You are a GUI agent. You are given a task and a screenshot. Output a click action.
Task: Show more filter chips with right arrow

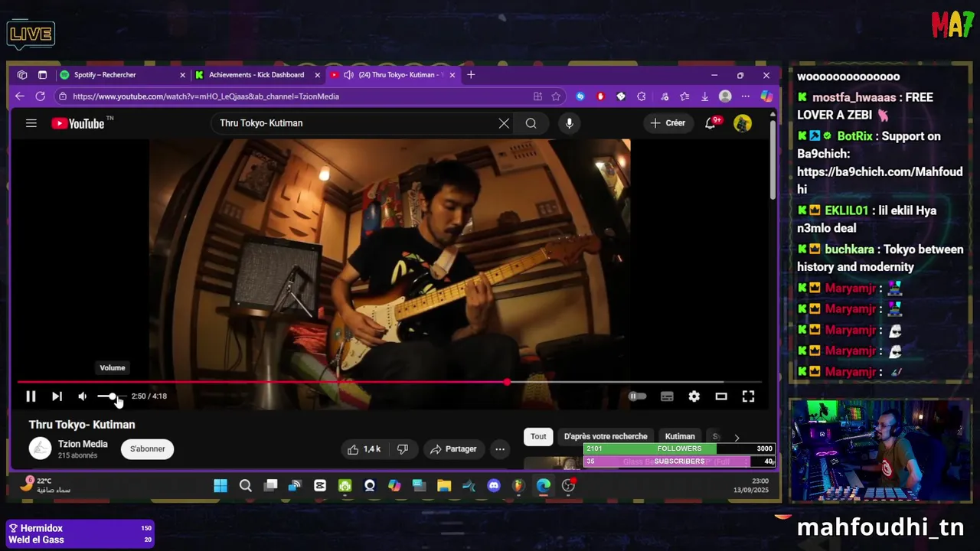click(737, 437)
